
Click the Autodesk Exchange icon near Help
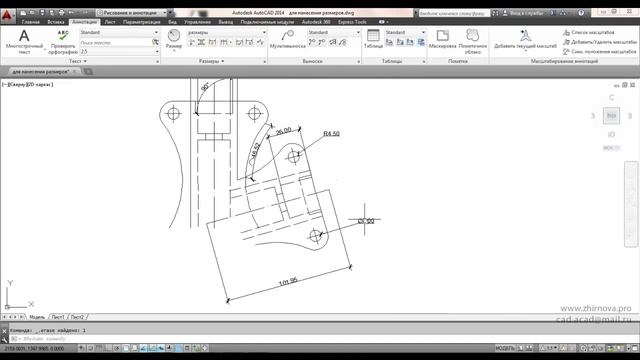point(553,13)
